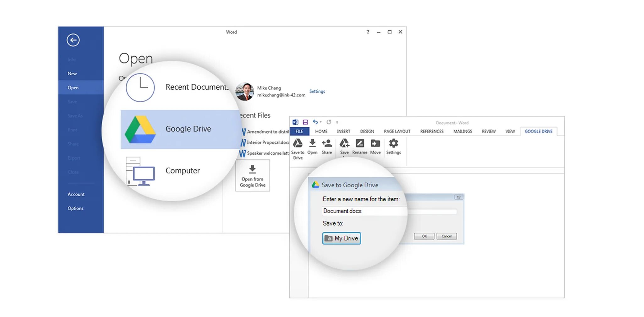Viewport: 644px width, 317px height.
Task: Click the Document.docx name field
Action: [x=389, y=211]
